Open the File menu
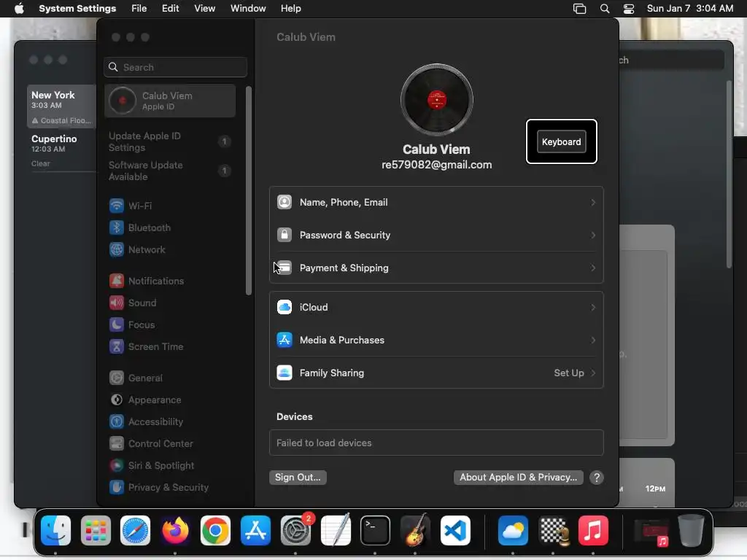This screenshot has width=747, height=560. (x=139, y=9)
